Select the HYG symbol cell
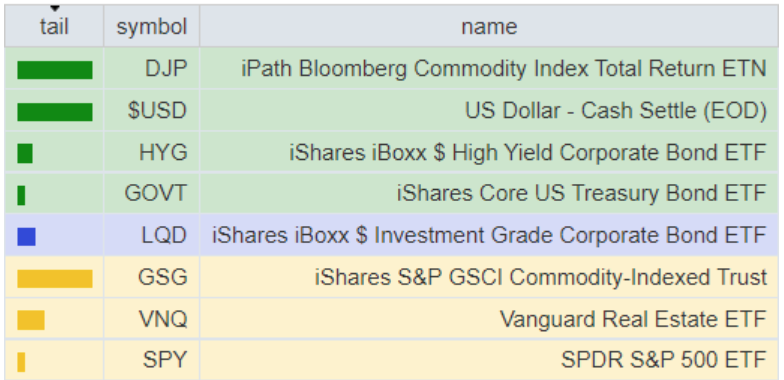This screenshot has height=380, width=784. click(x=152, y=152)
